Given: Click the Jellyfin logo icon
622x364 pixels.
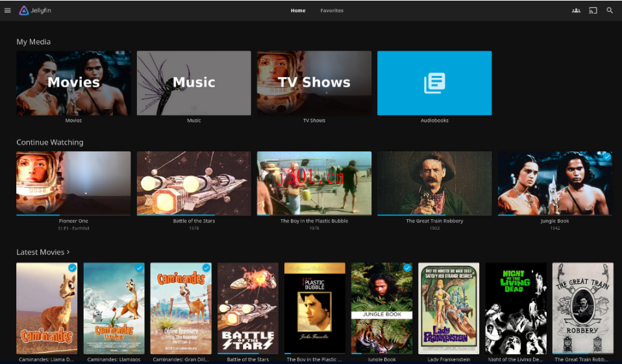Looking at the screenshot, I should 24,10.
